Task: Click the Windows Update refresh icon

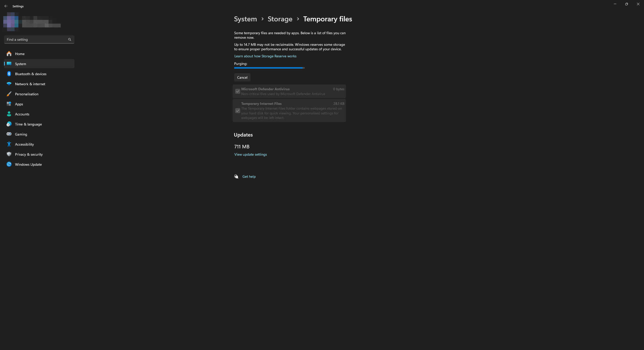Action: click(x=9, y=164)
